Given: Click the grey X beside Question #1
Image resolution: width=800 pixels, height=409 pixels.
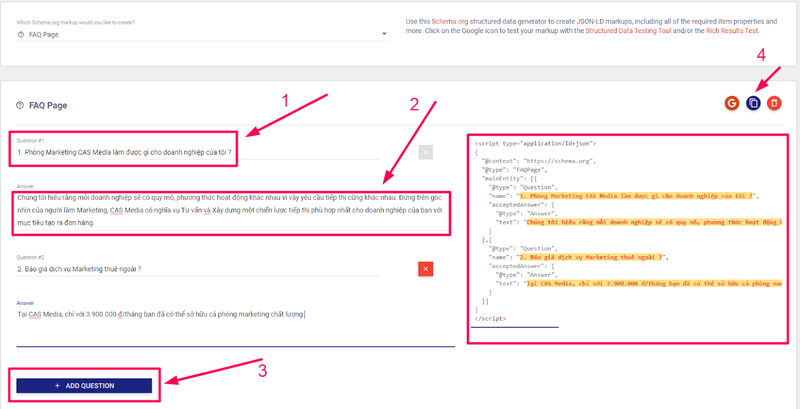Looking at the screenshot, I should click(426, 152).
